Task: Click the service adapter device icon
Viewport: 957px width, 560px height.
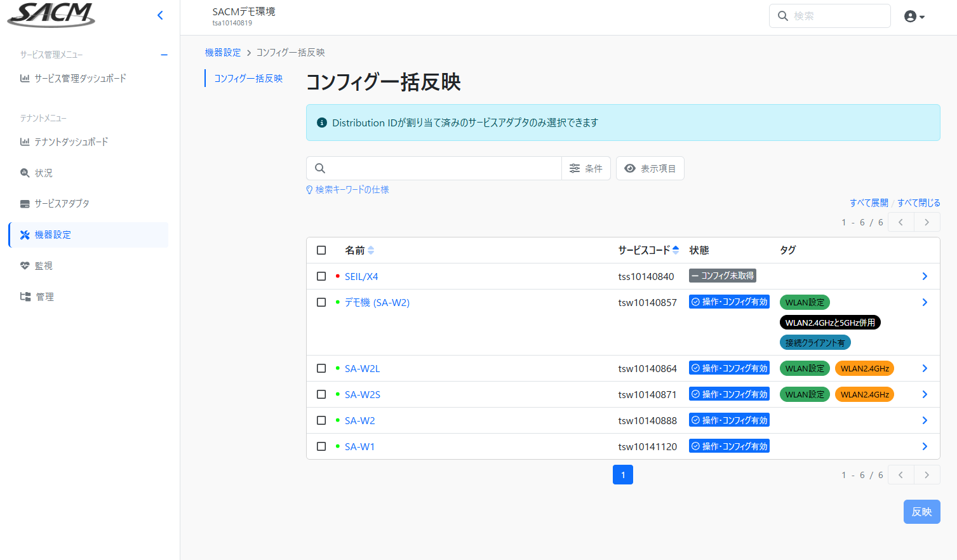Action: (25, 204)
